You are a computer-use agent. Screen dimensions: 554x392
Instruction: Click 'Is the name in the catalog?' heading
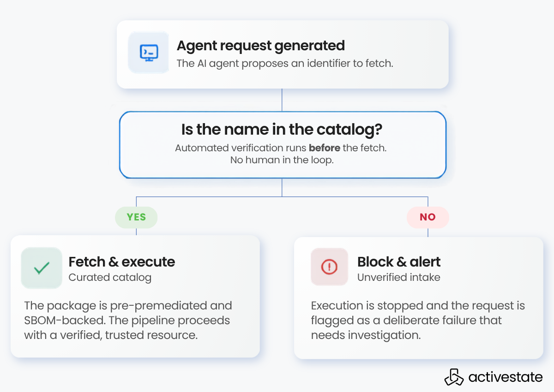click(282, 130)
